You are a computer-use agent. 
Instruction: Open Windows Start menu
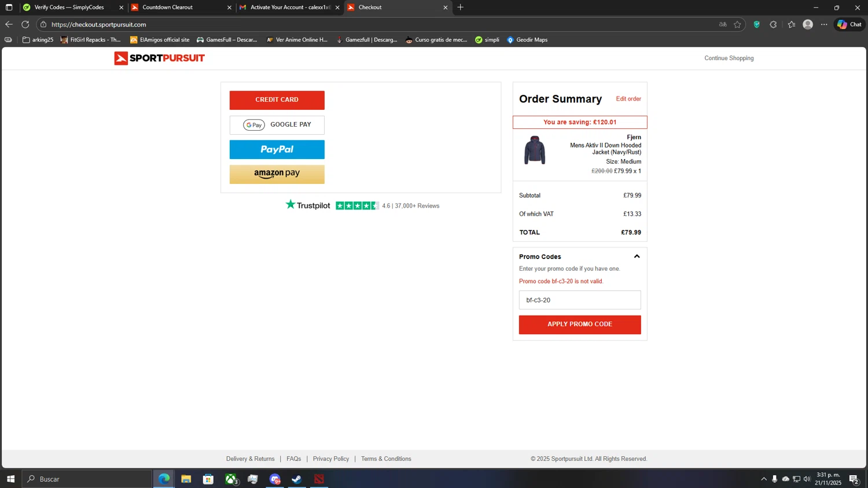click(10, 479)
